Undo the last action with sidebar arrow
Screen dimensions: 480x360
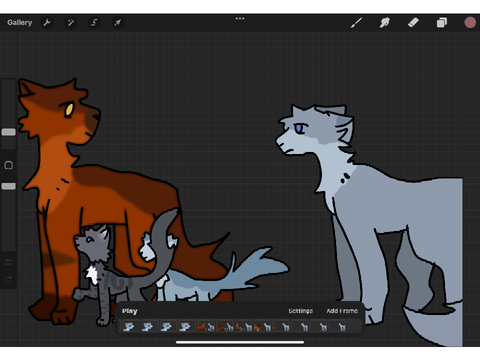pos(9,262)
